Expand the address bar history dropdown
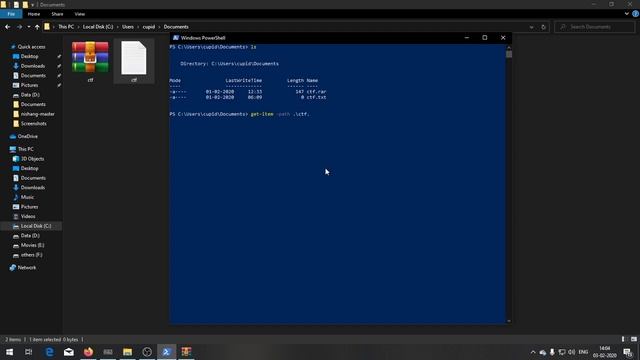Viewport: 640px width, 360px height. pos(531,27)
